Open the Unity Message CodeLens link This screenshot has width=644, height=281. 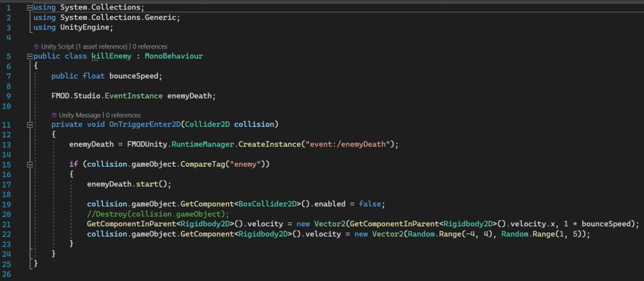(80, 115)
